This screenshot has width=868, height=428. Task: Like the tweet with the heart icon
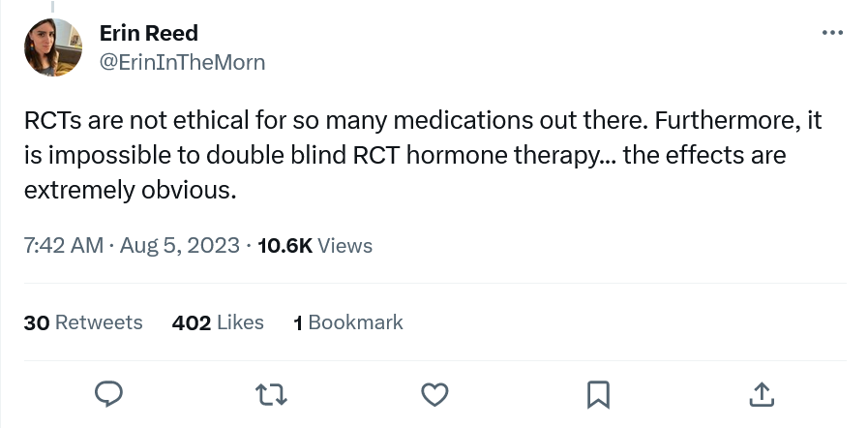[435, 393]
